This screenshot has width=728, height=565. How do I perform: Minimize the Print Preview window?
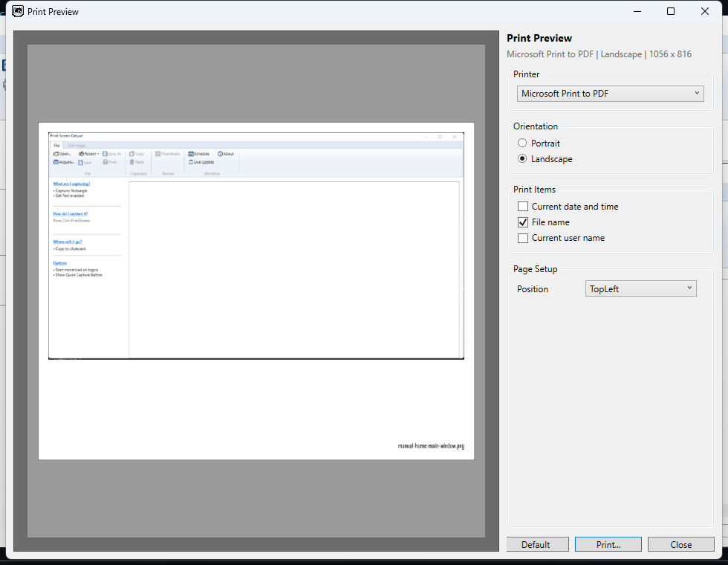pyautogui.click(x=637, y=11)
